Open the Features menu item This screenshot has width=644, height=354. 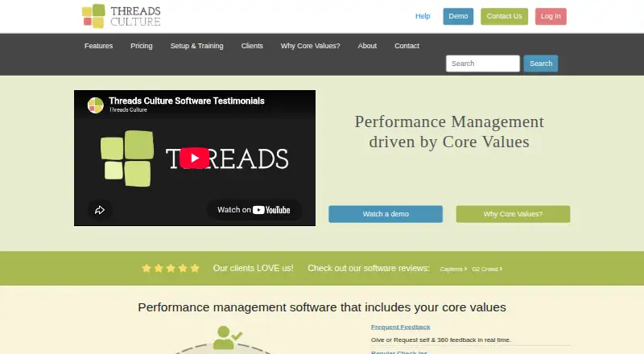(x=98, y=46)
